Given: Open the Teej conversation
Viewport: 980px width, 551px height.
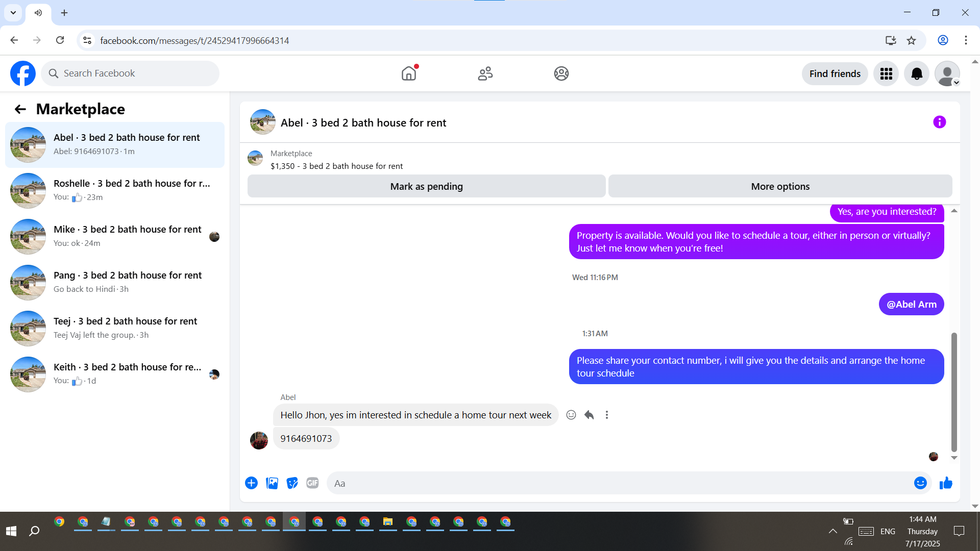Looking at the screenshot, I should point(115,329).
